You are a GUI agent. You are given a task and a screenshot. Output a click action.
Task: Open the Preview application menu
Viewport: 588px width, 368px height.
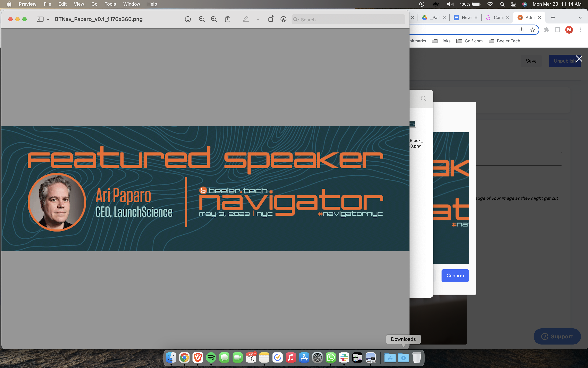tap(27, 4)
